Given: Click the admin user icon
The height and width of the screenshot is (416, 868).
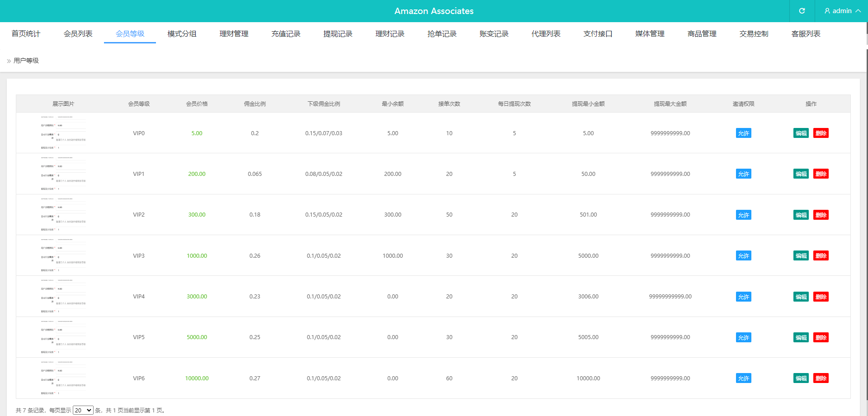Looking at the screenshot, I should 827,11.
